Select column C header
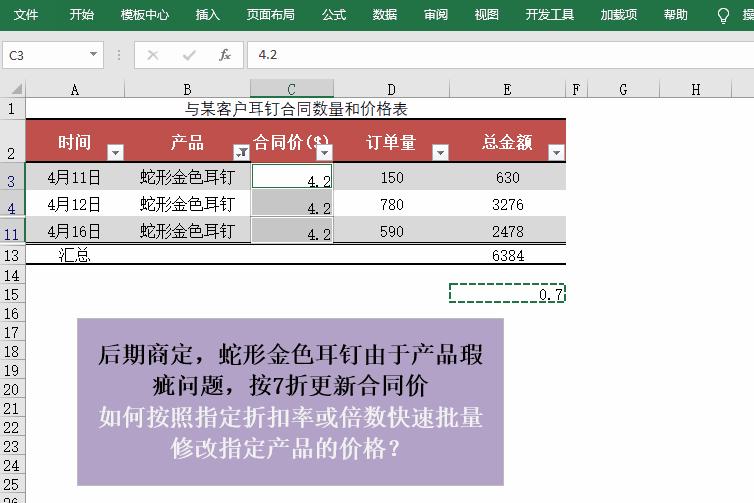Screen dimensions: 754x503 pyautogui.click(x=292, y=89)
